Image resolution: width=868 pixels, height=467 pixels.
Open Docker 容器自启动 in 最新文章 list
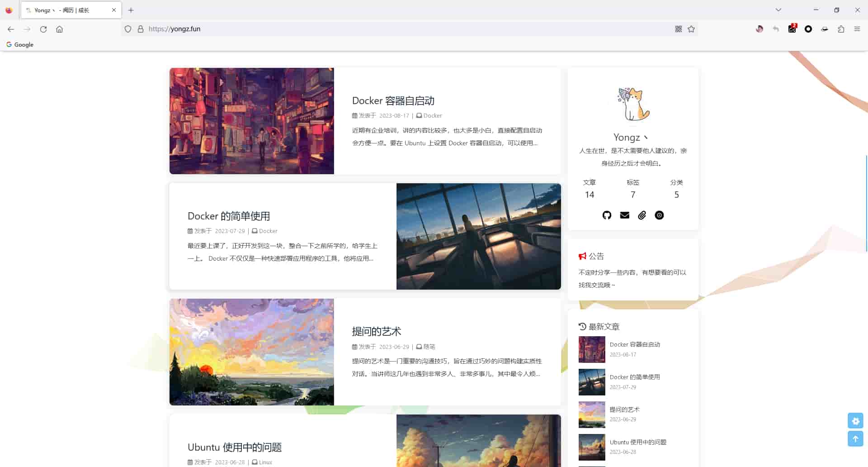point(635,344)
